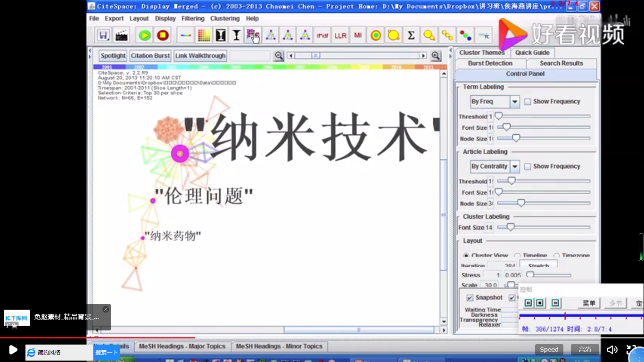This screenshot has width=644, height=362.
Task: Switch to the Quick Guide tab
Action: pyautogui.click(x=532, y=53)
